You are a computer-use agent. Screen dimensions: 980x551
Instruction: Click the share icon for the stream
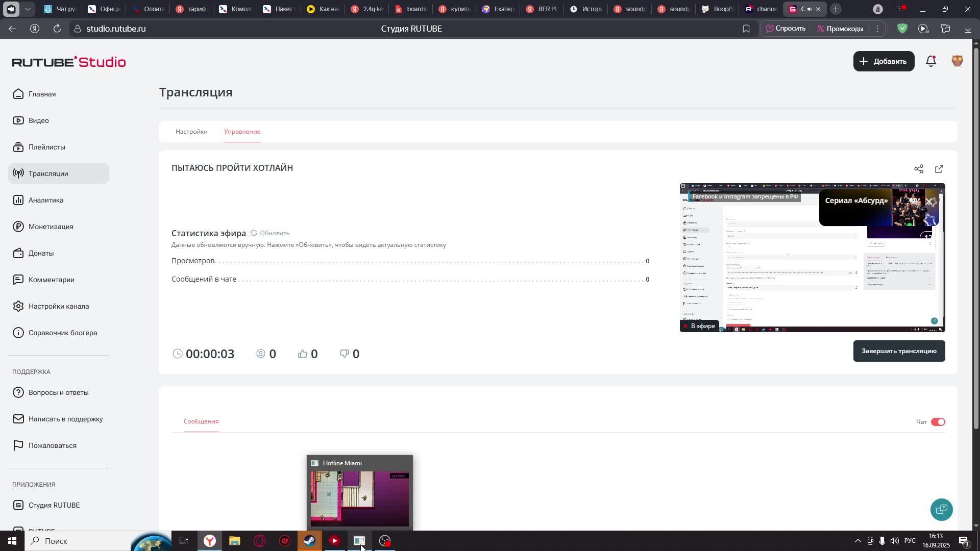point(919,169)
